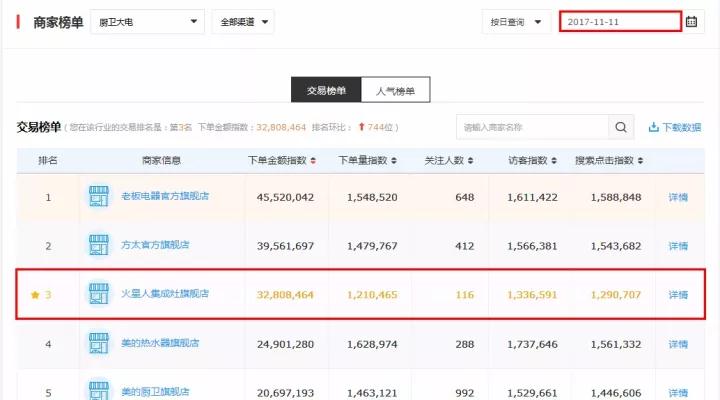
Task: Open the 全部渠道 channel dropdown
Action: 243,22
